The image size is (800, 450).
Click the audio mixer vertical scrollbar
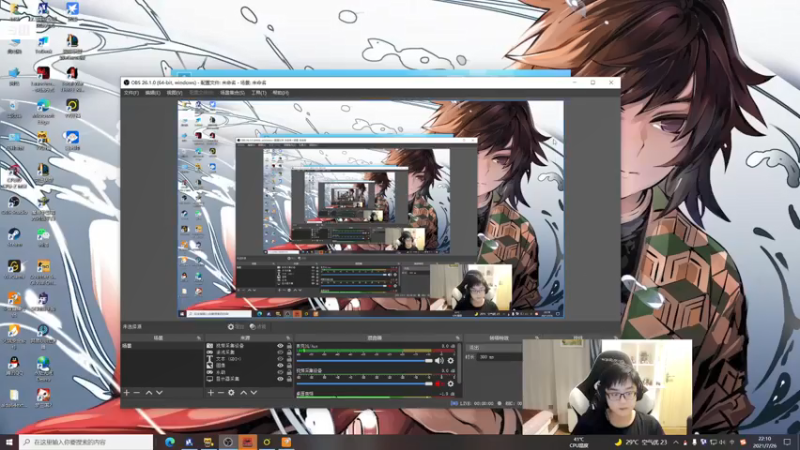pyautogui.click(x=460, y=363)
